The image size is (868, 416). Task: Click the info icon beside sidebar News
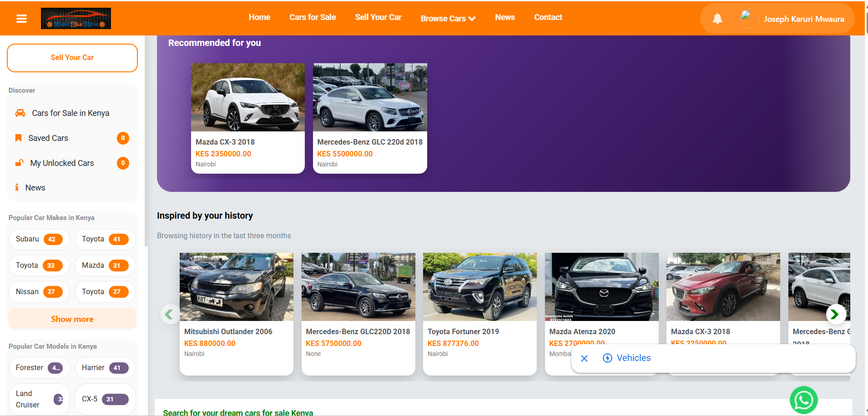point(17,187)
